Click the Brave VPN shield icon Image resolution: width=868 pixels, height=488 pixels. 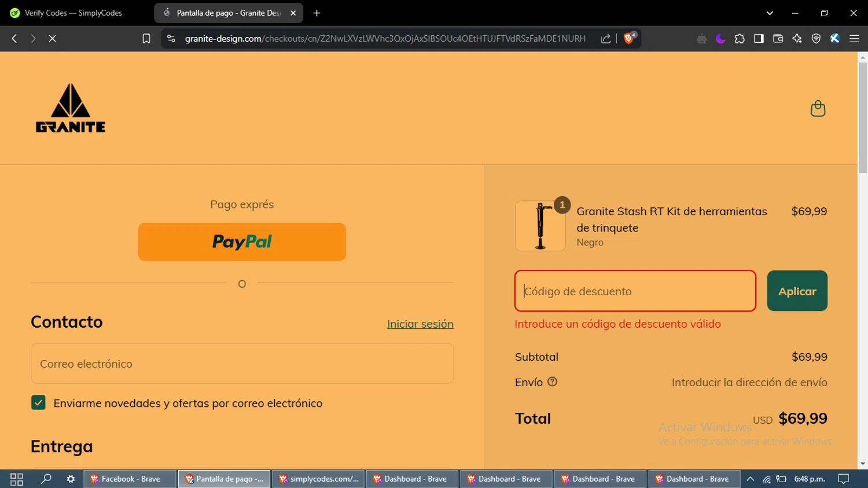(816, 38)
